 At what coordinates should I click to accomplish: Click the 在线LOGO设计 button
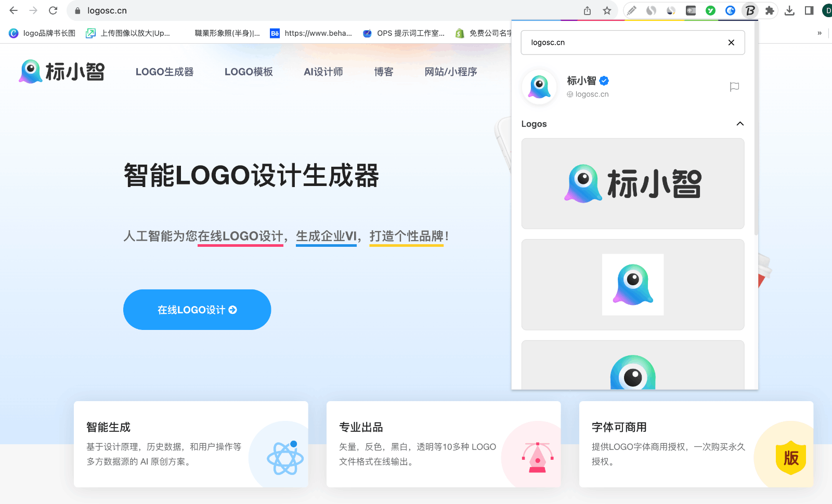pyautogui.click(x=197, y=310)
